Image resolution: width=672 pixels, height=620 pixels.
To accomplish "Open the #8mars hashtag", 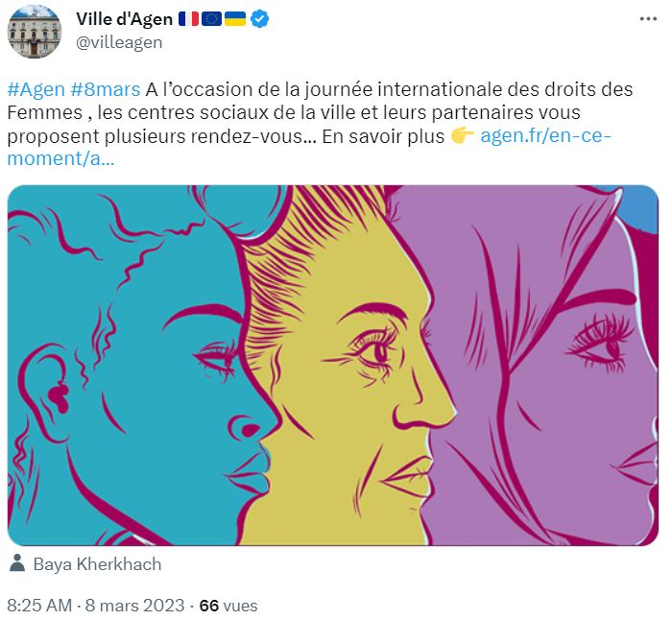I will tap(105, 89).
